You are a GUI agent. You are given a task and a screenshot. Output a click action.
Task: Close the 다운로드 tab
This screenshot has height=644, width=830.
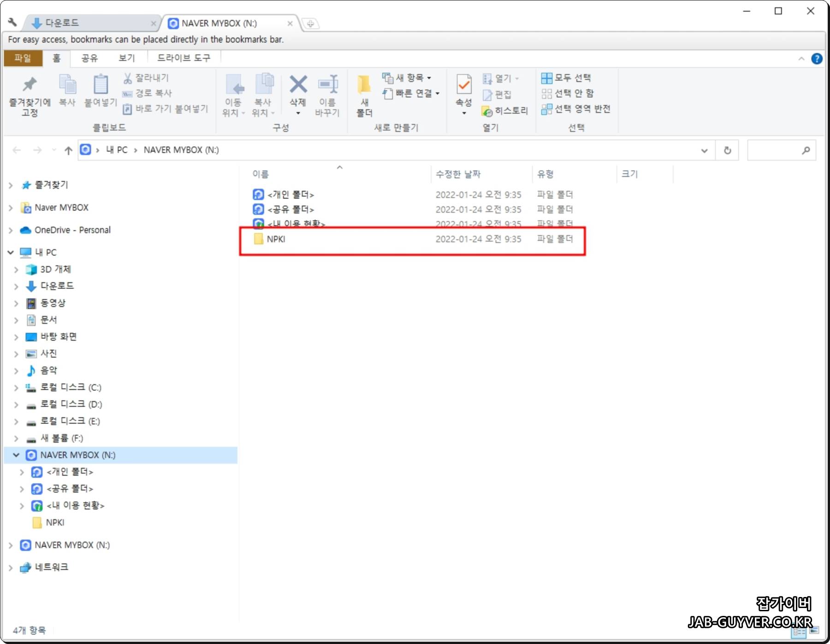(x=154, y=24)
